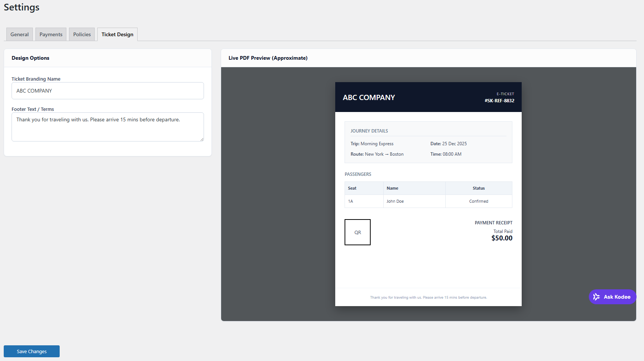Click the footer terms text in the preview
This screenshot has width=644, height=361.
pos(428,297)
